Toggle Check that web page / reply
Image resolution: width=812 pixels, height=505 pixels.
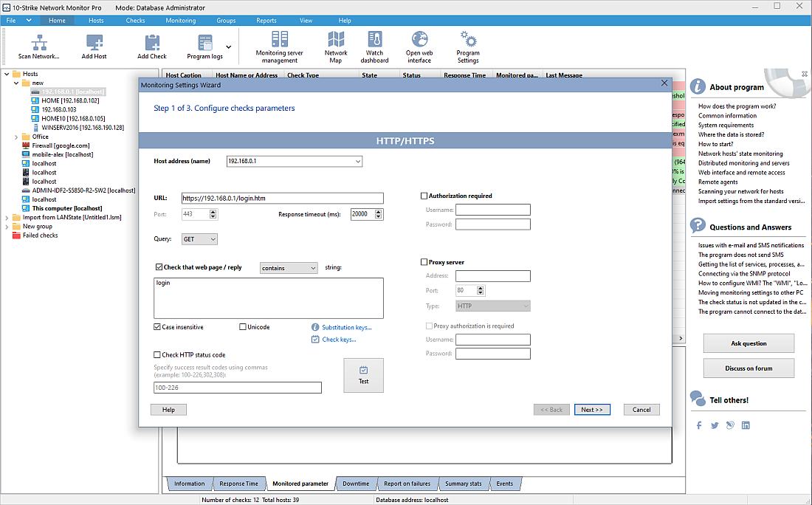tap(159, 267)
